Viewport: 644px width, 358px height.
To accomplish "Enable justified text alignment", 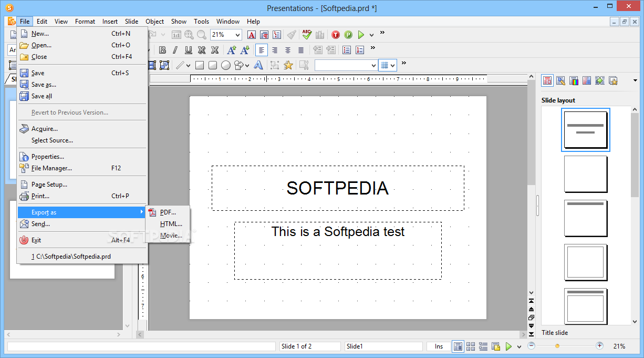I will [x=301, y=50].
